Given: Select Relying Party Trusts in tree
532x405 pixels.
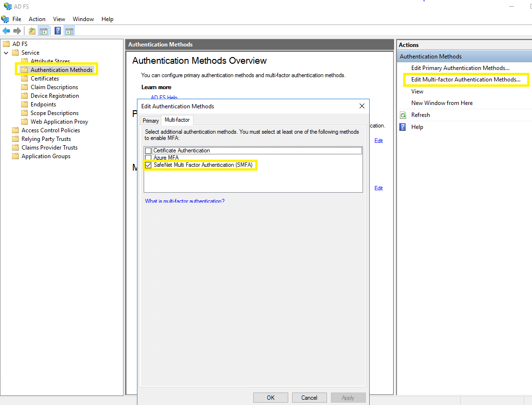Looking at the screenshot, I should click(x=46, y=139).
